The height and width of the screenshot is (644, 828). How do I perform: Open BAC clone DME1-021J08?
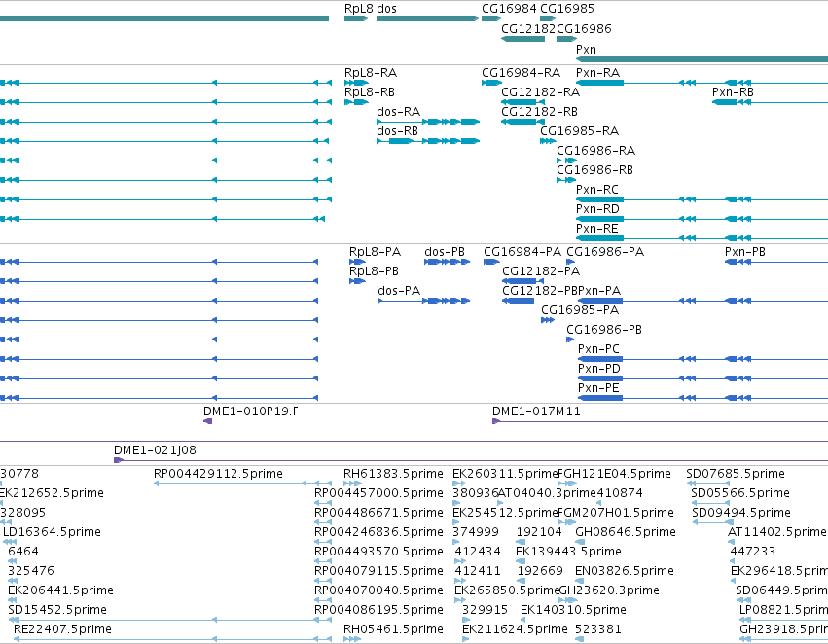[x=156, y=450]
